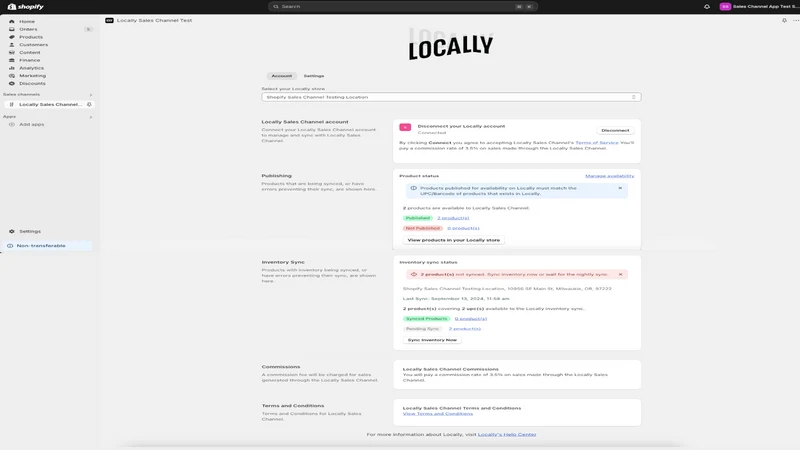Click the Orders count badge
800x450 pixels.
88,29
